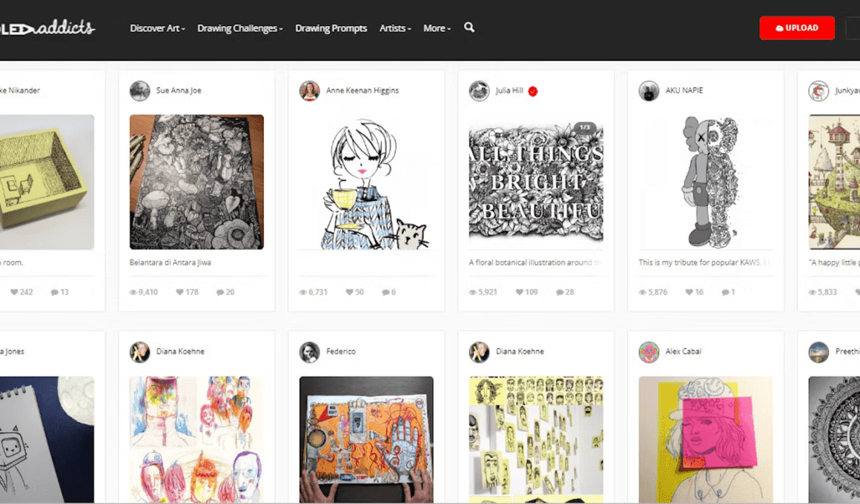Open the KAWS figure artwork thumbnail
Screen dimensions: 860x504
706,182
